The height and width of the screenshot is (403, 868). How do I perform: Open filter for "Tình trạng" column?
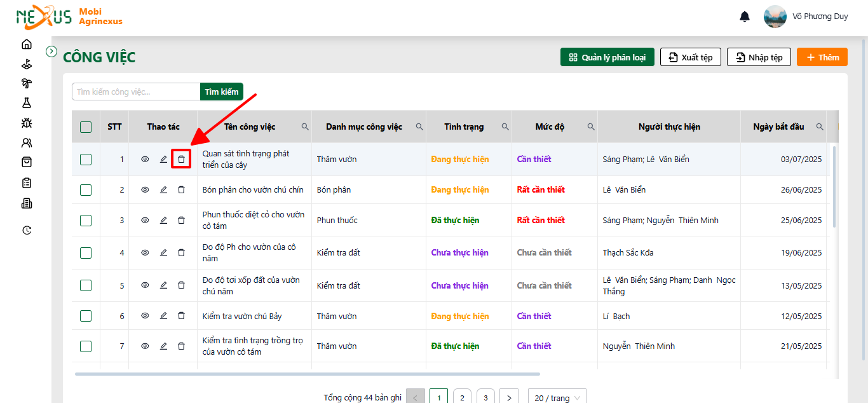click(505, 126)
